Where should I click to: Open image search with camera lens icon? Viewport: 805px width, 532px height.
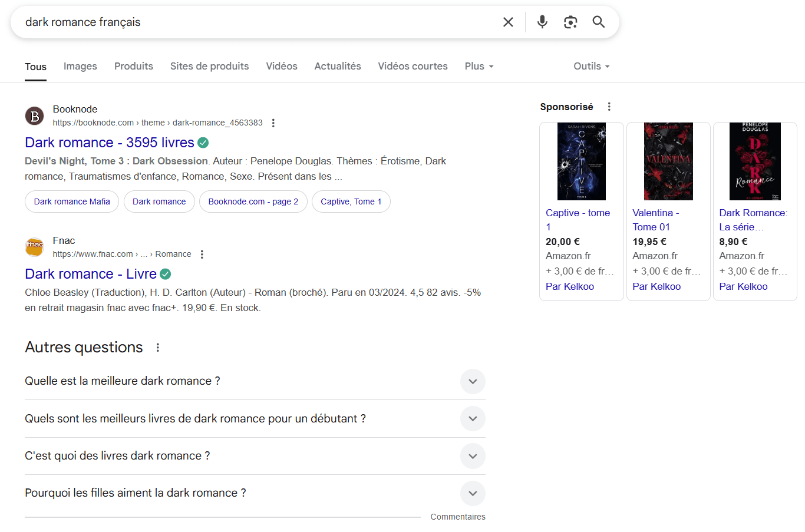(x=570, y=22)
